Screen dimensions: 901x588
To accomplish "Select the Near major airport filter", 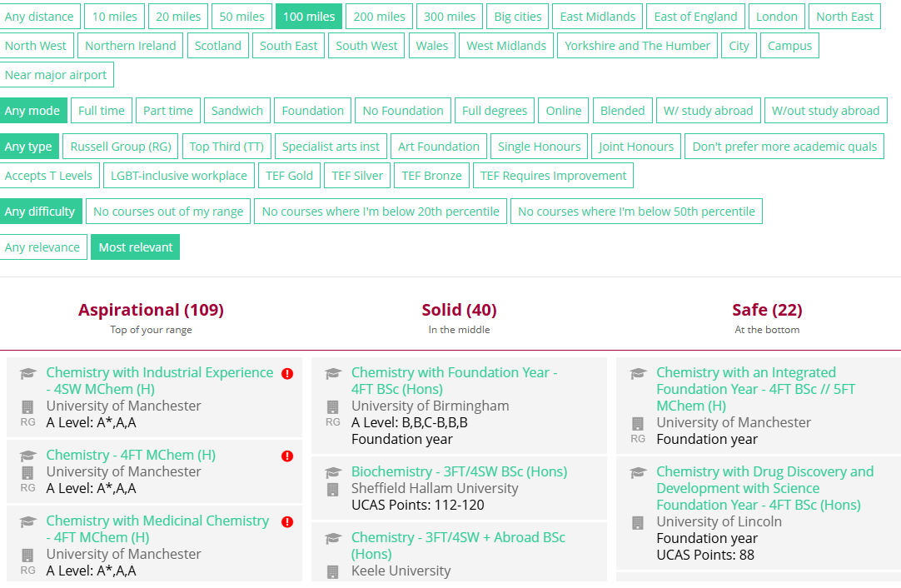I will [x=56, y=75].
